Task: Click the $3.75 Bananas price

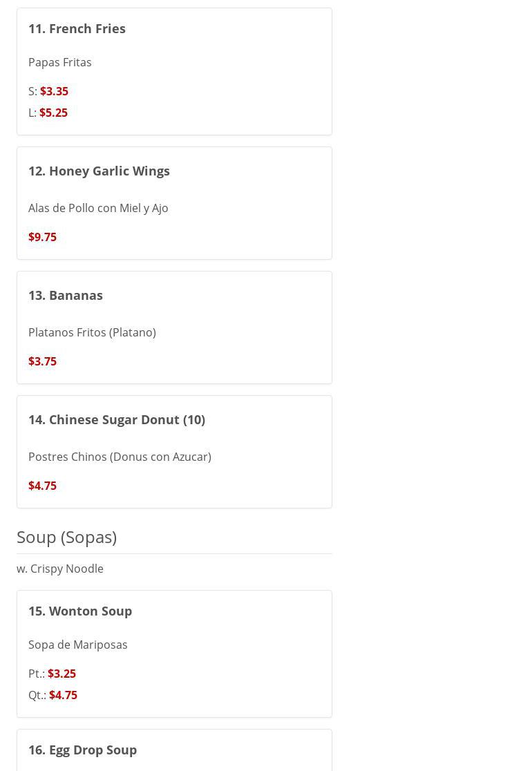Action: pyautogui.click(x=42, y=361)
